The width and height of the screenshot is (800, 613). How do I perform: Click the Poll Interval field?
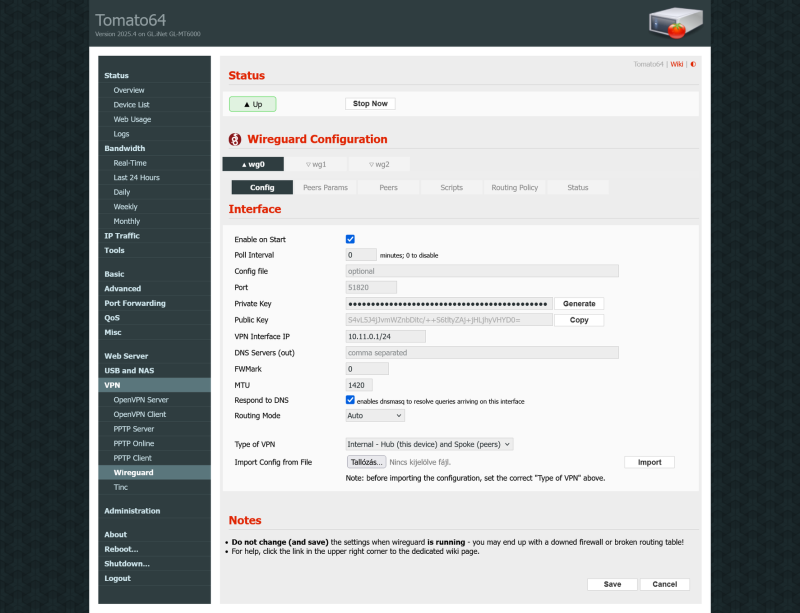pyautogui.click(x=361, y=255)
